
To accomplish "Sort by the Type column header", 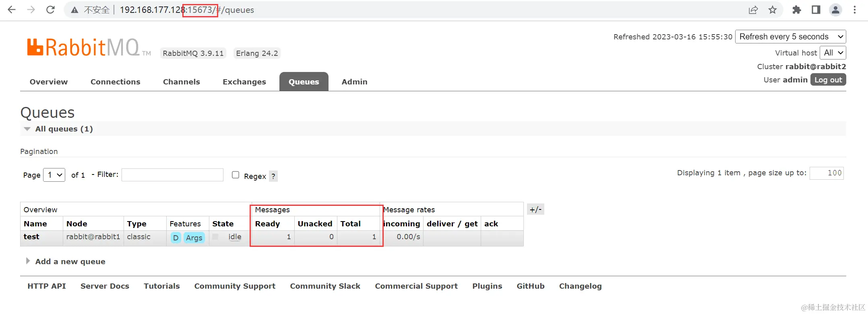I will [x=136, y=224].
